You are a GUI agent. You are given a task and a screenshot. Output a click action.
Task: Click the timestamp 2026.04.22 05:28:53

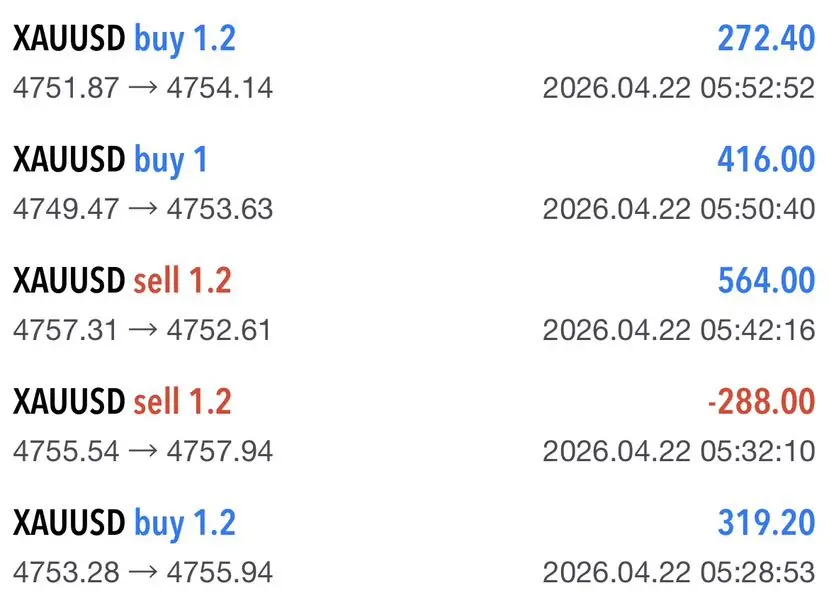679,573
